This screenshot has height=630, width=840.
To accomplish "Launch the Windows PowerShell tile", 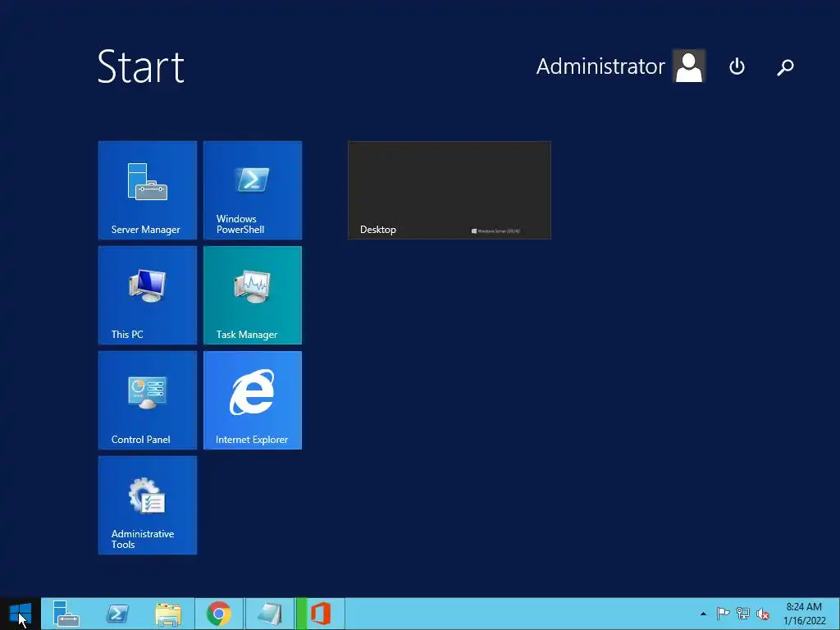I will [253, 190].
